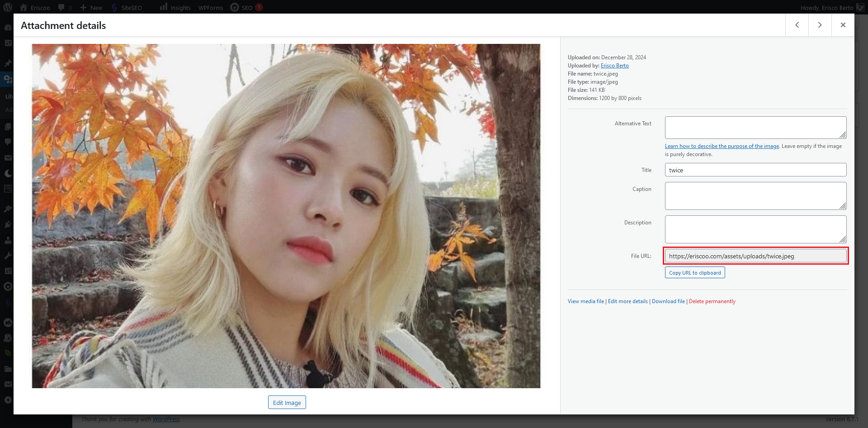Click the SEO gear icon in admin bar
Image resolution: width=868 pixels, height=428 pixels.
235,8
